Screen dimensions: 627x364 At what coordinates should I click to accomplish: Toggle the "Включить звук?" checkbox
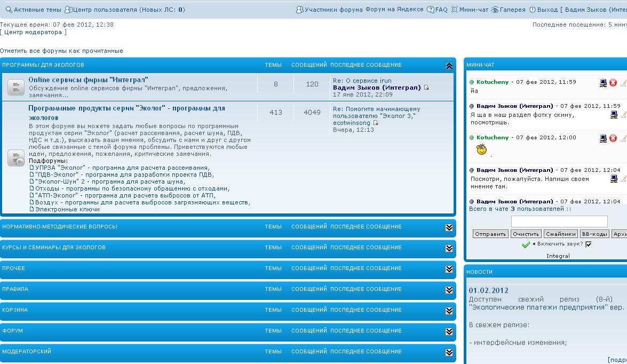click(589, 244)
